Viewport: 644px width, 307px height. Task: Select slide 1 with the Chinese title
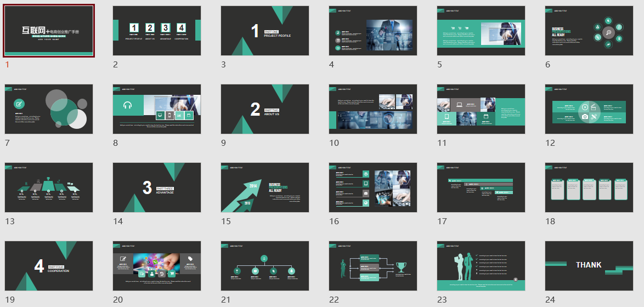pos(49,31)
